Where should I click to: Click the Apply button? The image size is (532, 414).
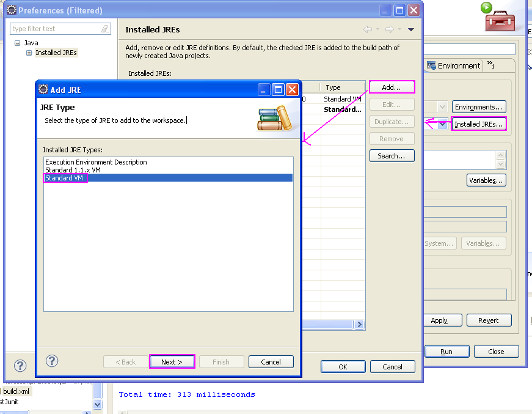[442, 320]
